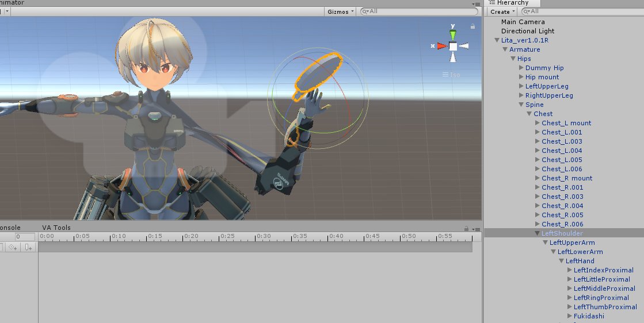Screen dimensions: 644x323
Task: Toggle the scene gizmo lock icon
Action: [472, 26]
